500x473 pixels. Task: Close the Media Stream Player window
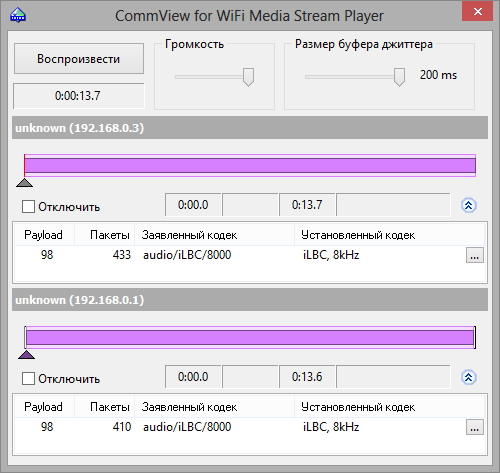(477, 12)
